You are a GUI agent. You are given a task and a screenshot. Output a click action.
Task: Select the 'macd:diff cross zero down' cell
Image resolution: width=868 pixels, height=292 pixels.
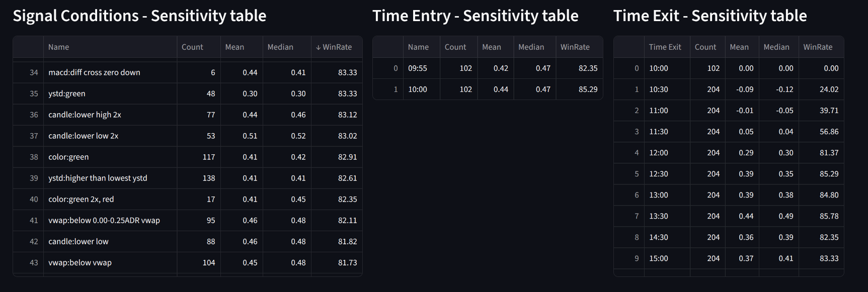pyautogui.click(x=95, y=72)
